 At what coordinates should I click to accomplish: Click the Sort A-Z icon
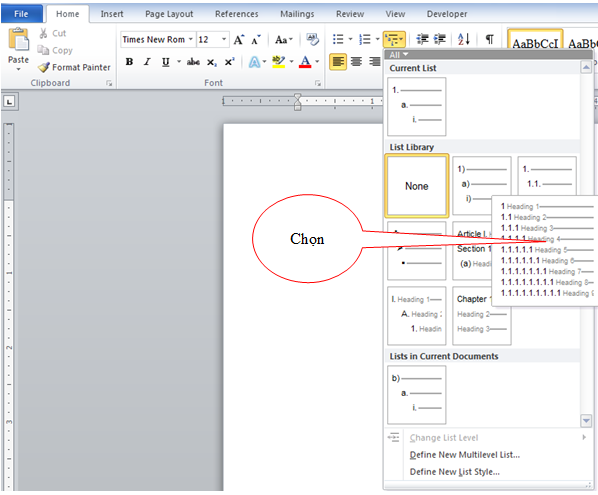pyautogui.click(x=463, y=39)
